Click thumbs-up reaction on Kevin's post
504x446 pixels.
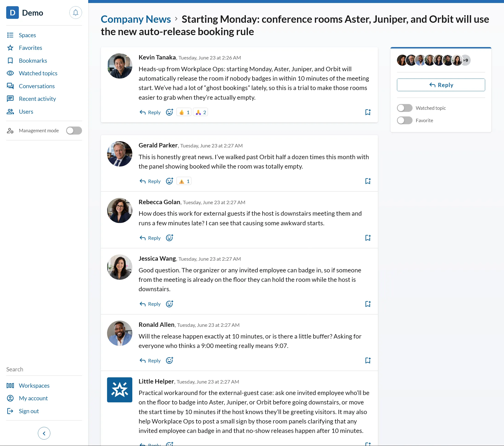click(184, 112)
